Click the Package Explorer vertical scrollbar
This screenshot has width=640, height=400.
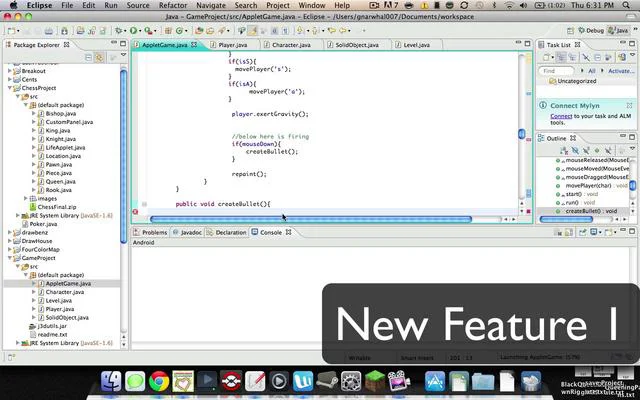click(124, 156)
